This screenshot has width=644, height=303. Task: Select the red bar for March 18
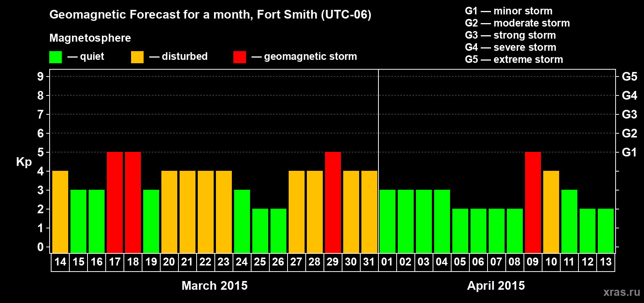[133, 203]
